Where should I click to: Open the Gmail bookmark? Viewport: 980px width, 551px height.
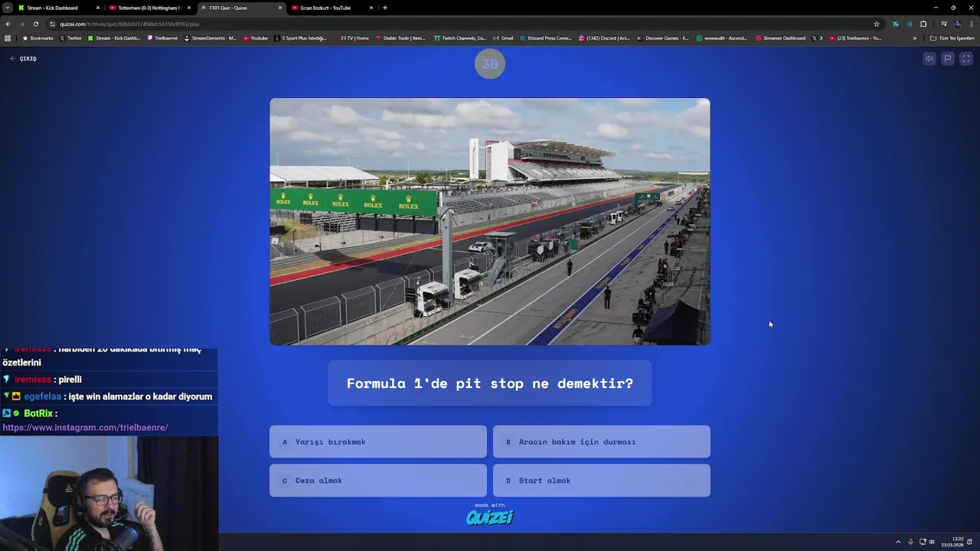(x=504, y=37)
